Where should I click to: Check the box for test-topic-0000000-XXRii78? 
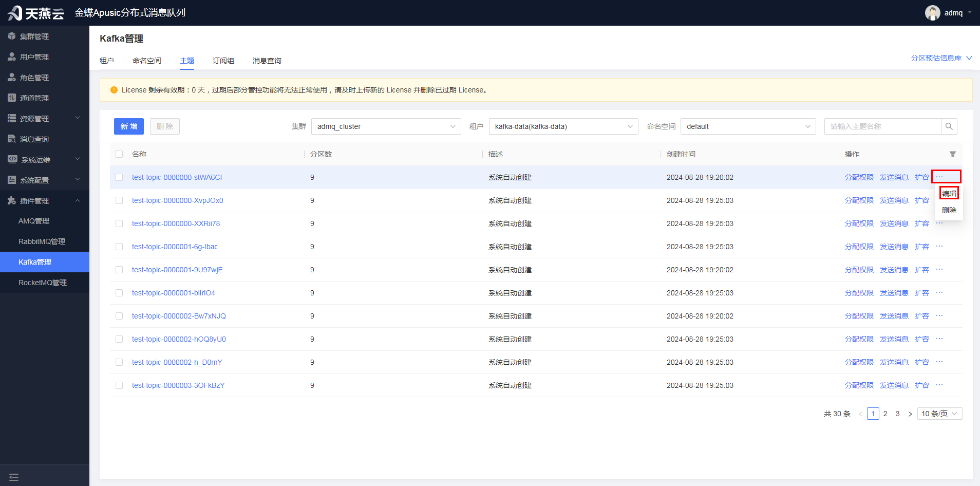click(x=119, y=223)
